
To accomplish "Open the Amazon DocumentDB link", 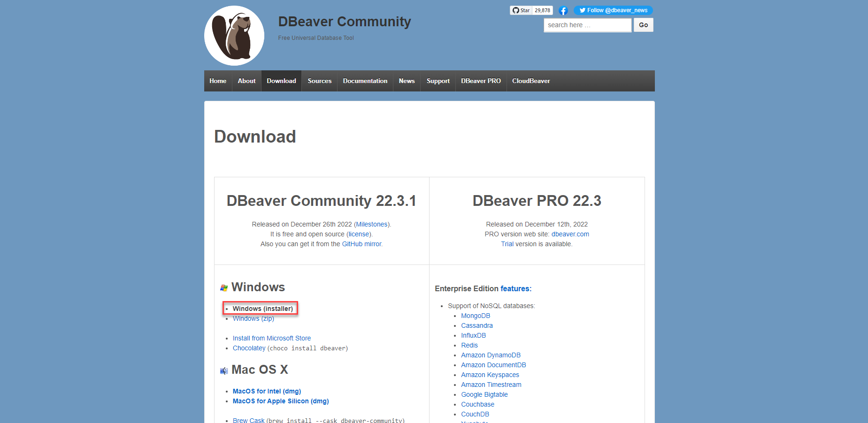I will point(493,365).
